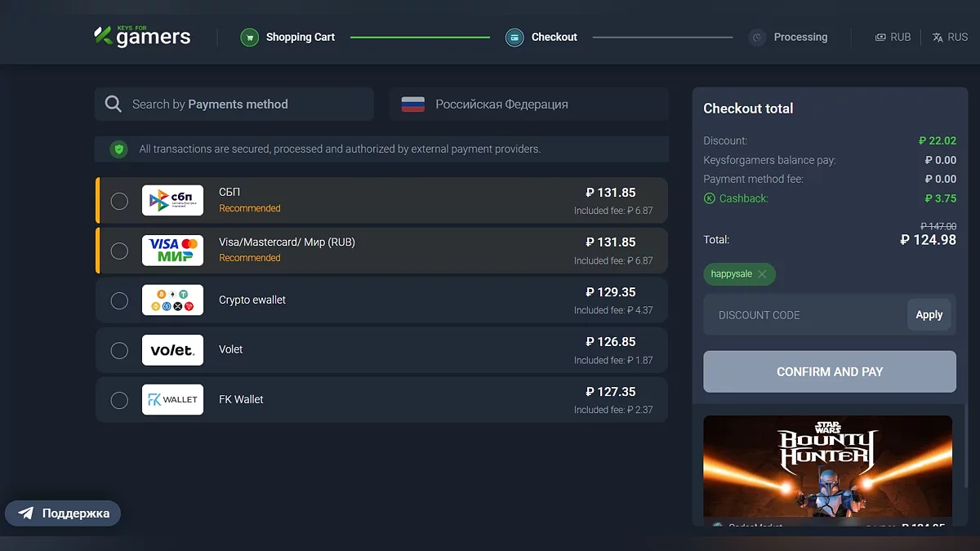Click the Shopping Cart step icon
Image resolution: width=980 pixels, height=551 pixels.
point(249,38)
